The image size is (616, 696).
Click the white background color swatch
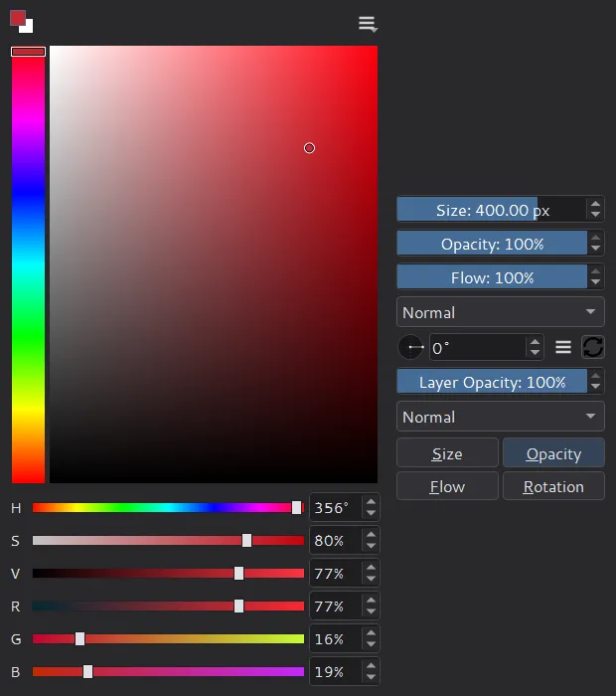tap(29, 28)
